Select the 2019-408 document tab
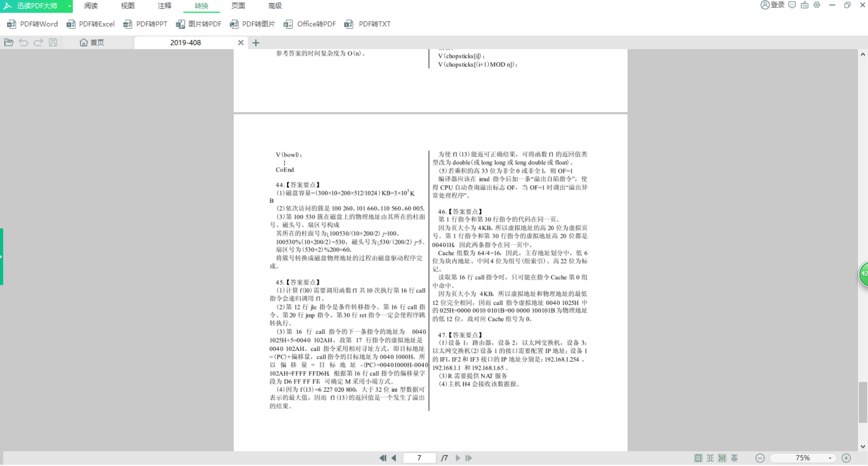868x466 pixels. [185, 42]
